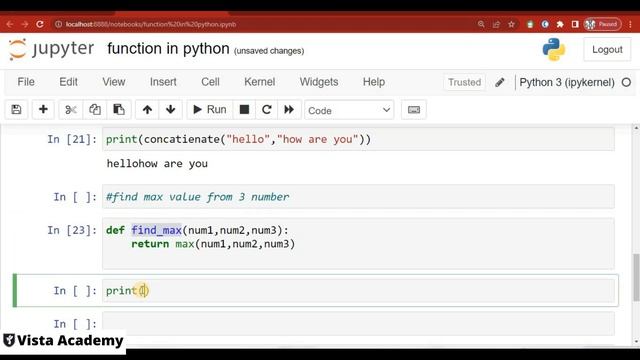Restart the kernel with circular arrow icon
The width and height of the screenshot is (640, 360).
click(267, 110)
